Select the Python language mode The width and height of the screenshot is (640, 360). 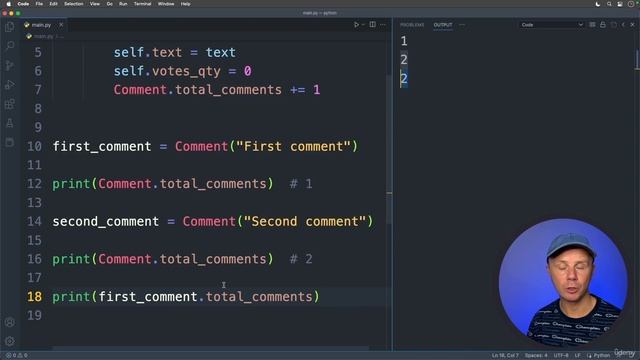602,355
